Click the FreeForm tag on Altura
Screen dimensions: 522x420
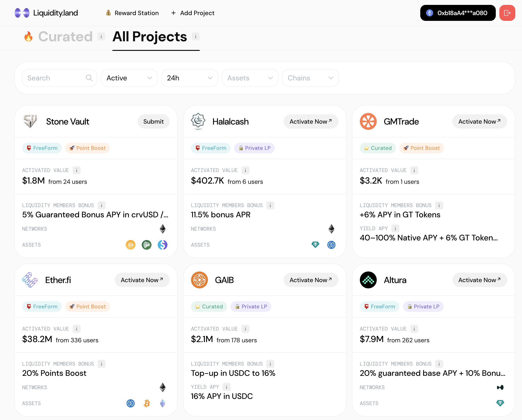click(379, 307)
